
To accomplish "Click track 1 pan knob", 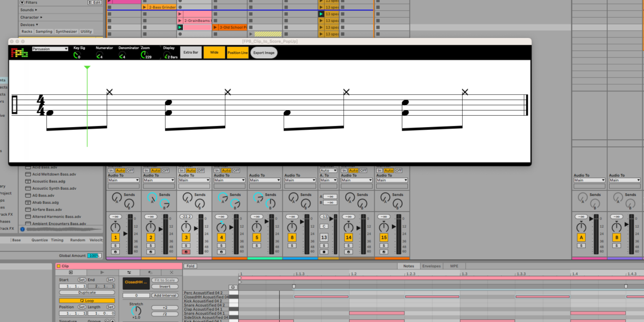I will (115, 227).
